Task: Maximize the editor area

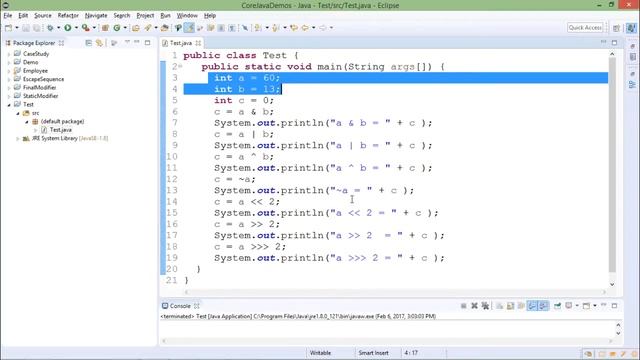Action: (614, 42)
